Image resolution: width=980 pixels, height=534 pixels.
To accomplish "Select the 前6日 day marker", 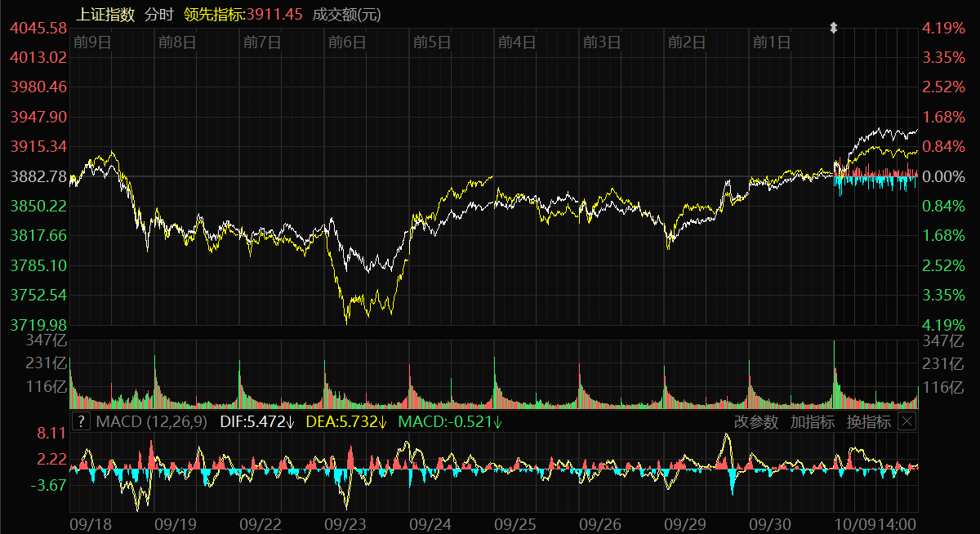I will (346, 42).
